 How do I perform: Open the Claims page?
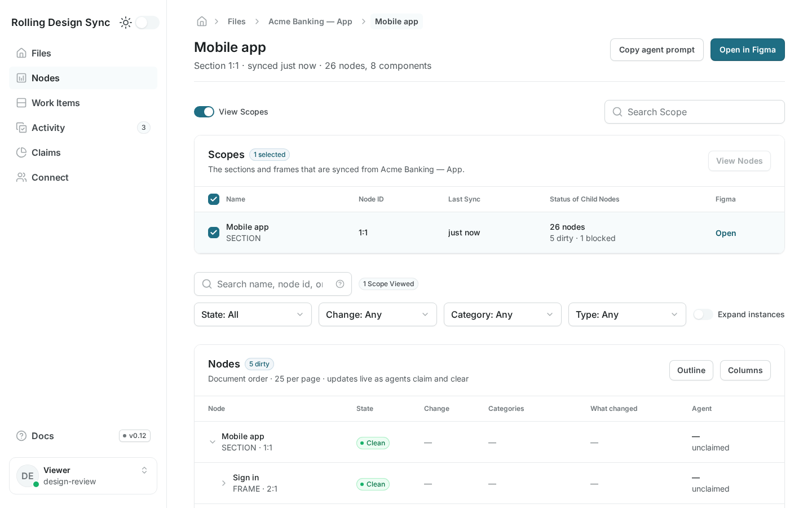83,152
